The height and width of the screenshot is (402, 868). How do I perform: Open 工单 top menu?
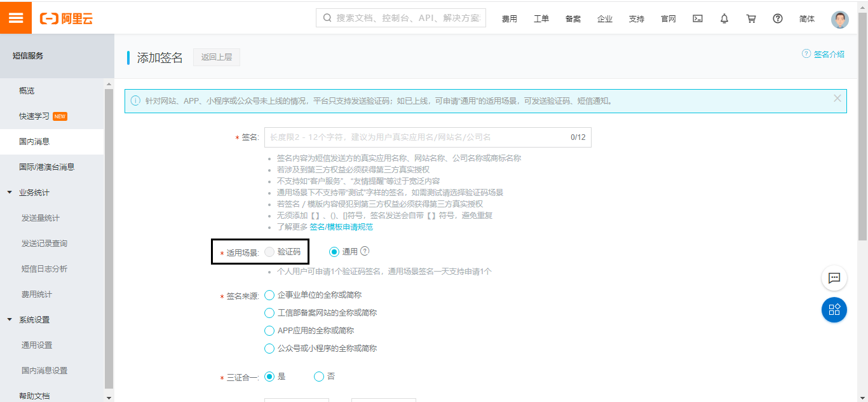[541, 19]
